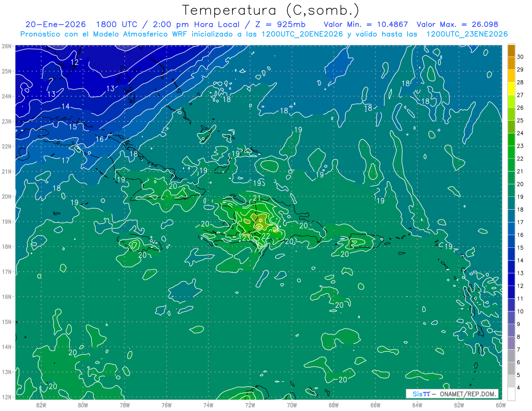The width and height of the screenshot is (532, 411).
Task: Click the "12" contour label on the map
Action: click(x=74, y=62)
